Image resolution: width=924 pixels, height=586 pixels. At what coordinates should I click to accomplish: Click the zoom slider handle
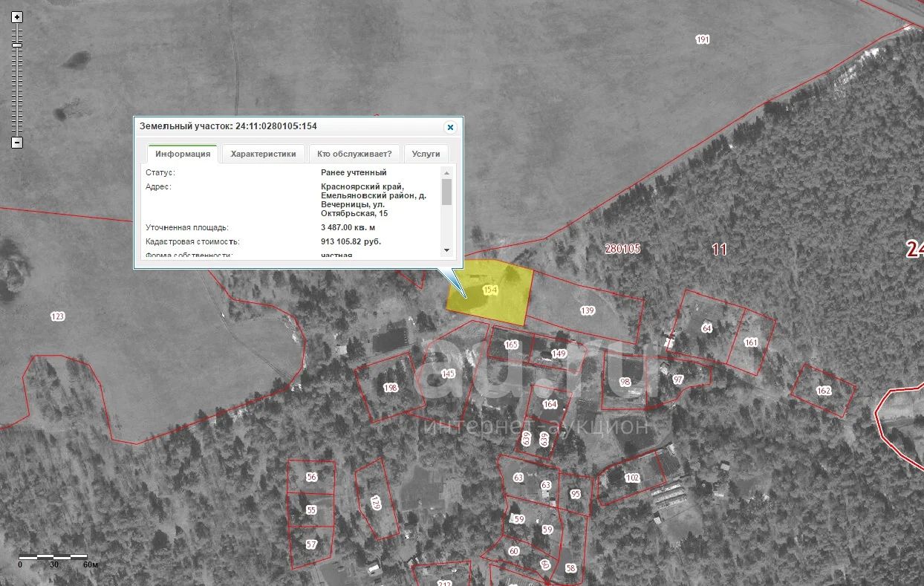17,45
